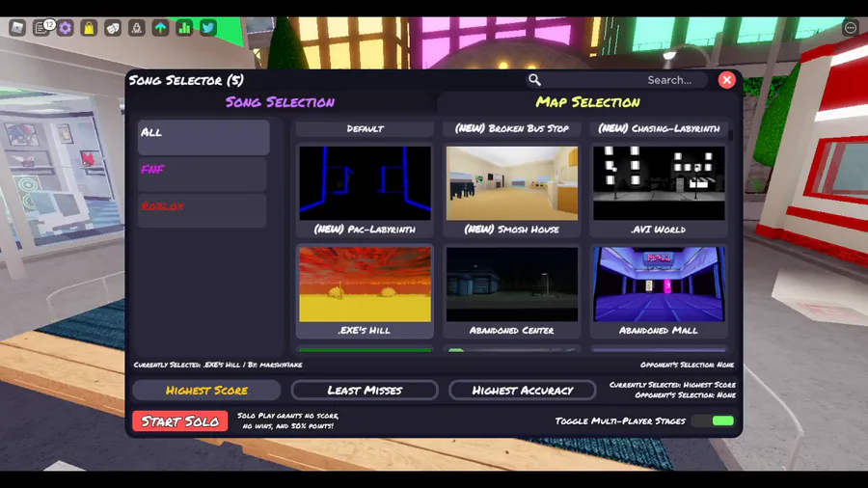Select Highest Accuracy win condition
Image resolution: width=868 pixels, height=488 pixels.
click(x=522, y=390)
